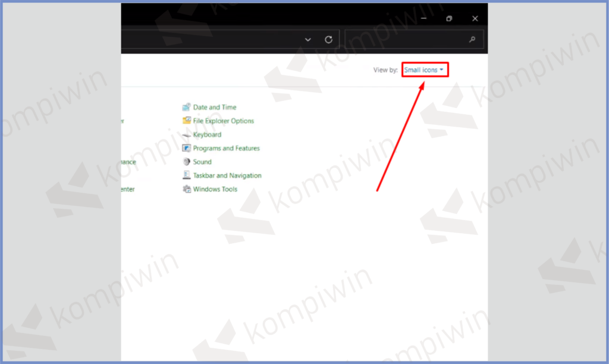
Task: Restore down the Control Panel window
Action: (x=449, y=18)
